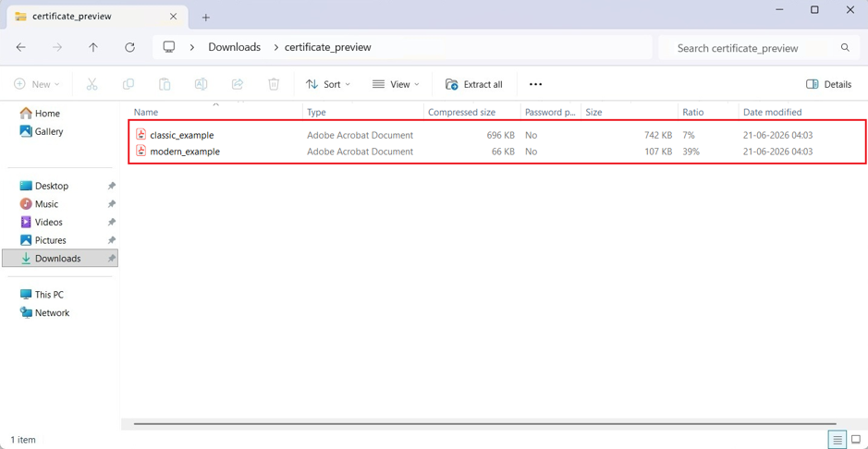Image resolution: width=868 pixels, height=449 pixels.
Task: Click the Share icon in toolbar
Action: (x=238, y=84)
